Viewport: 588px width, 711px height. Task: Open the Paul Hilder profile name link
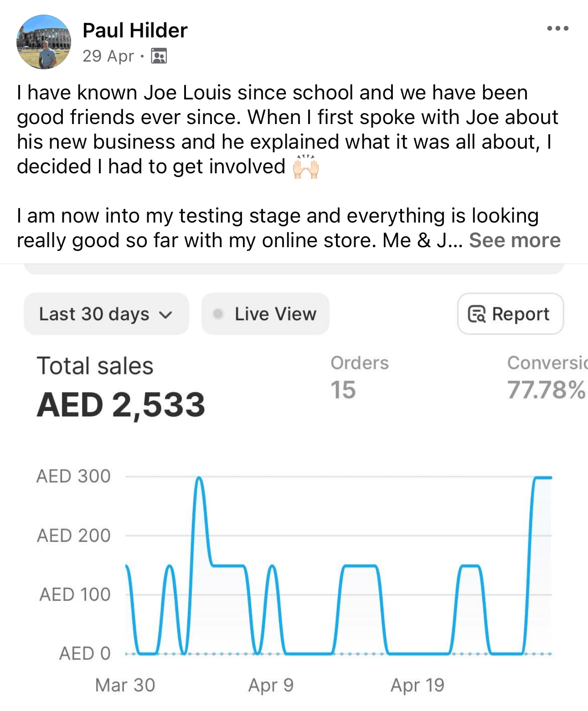[x=135, y=31]
